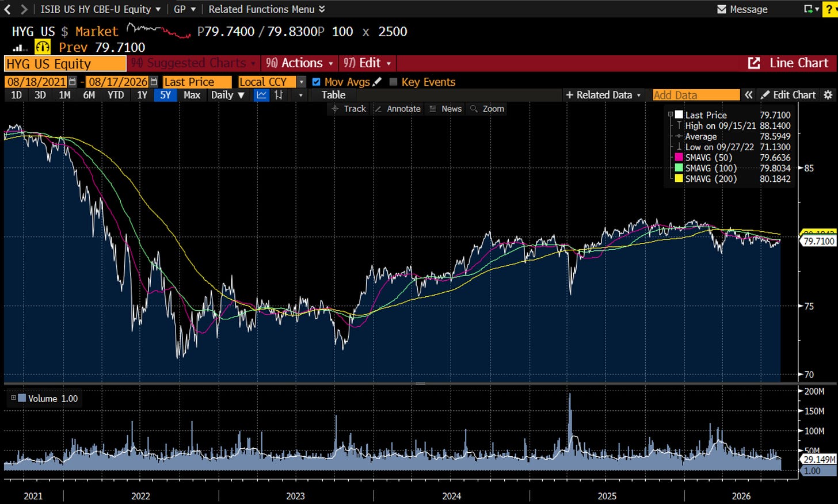Click the white Last Price color swatch

[x=679, y=115]
